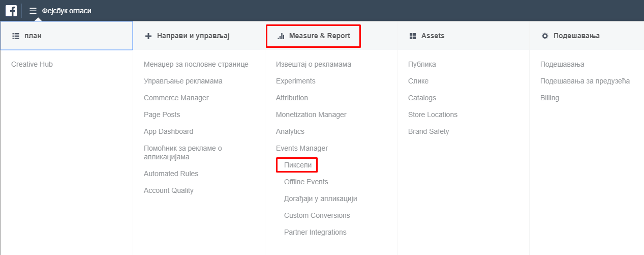Select the Assets column header
The width and height of the screenshot is (644, 255).
click(463, 36)
